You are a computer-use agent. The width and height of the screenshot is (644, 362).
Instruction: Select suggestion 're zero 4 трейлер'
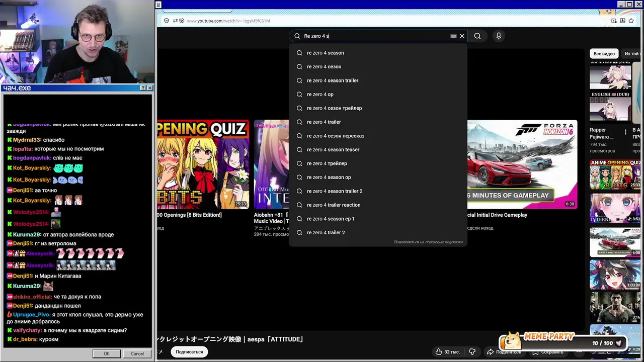tap(378, 163)
